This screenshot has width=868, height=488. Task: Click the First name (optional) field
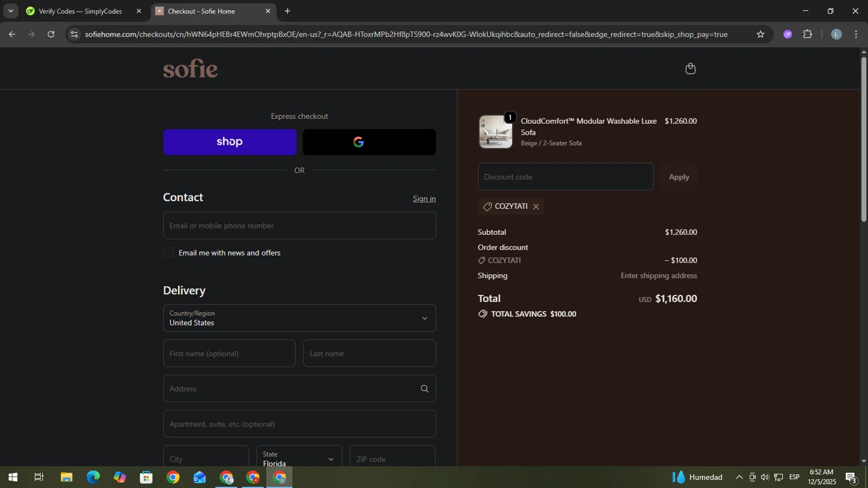tap(229, 353)
